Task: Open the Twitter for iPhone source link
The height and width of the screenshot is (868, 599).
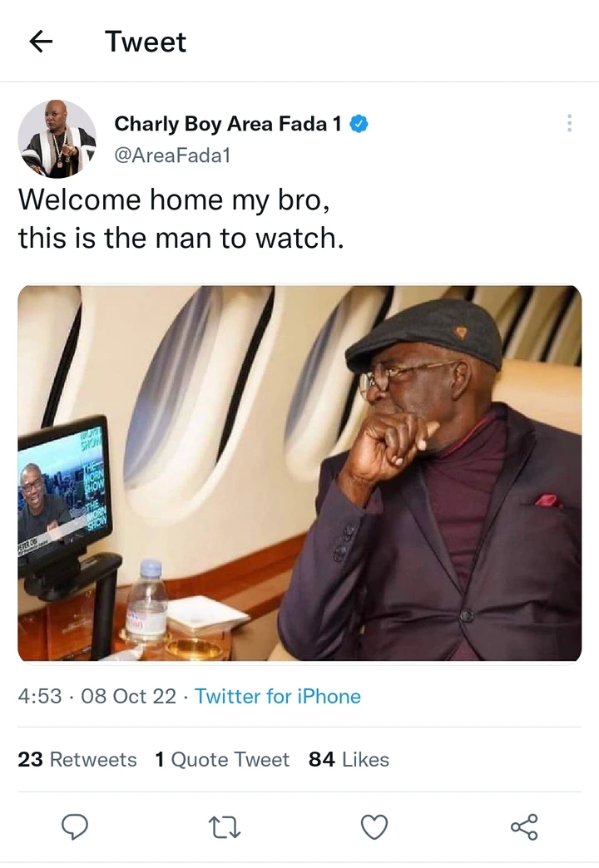Action: [278, 696]
